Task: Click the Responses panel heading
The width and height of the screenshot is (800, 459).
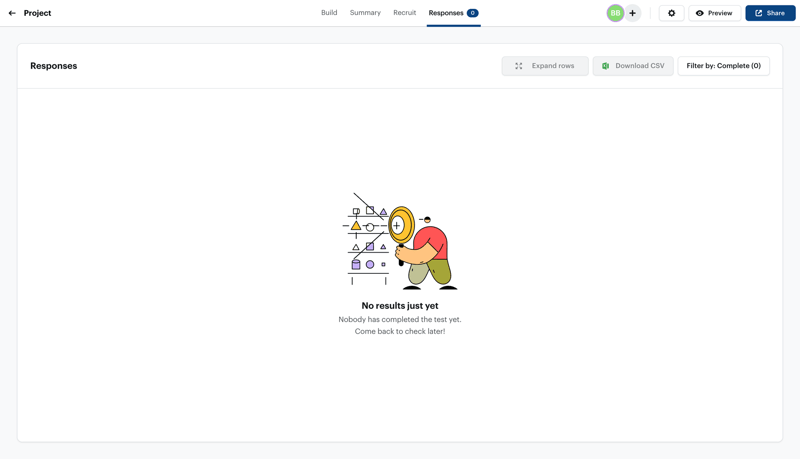Action: click(x=54, y=66)
